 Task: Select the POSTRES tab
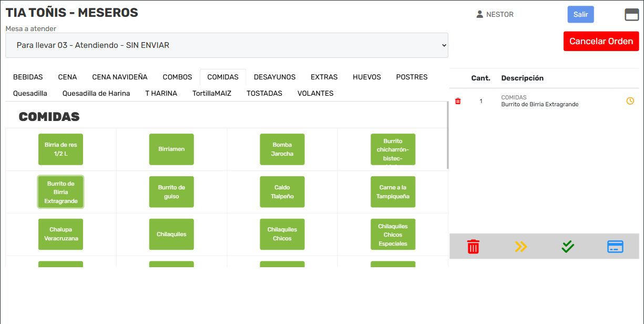412,77
